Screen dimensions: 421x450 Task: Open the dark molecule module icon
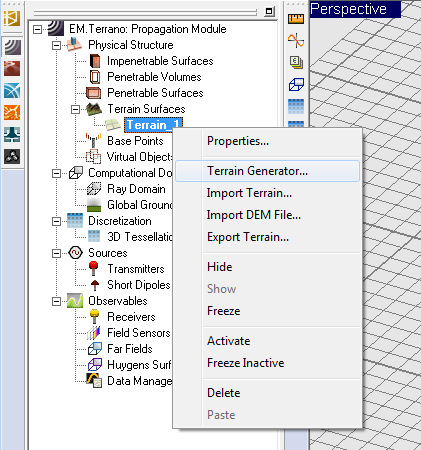[x=12, y=156]
